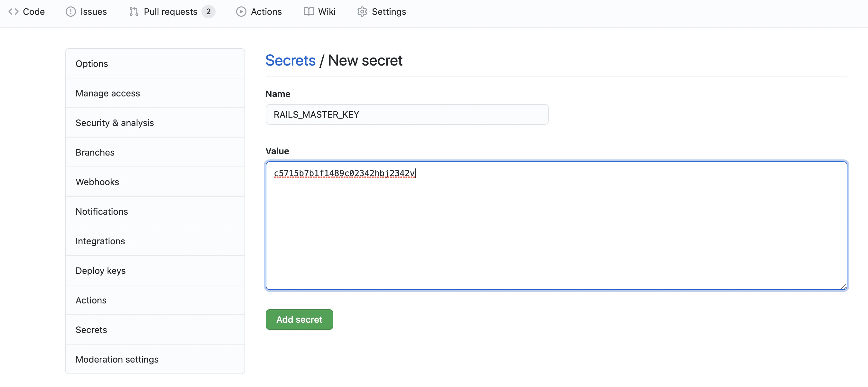Open the Settings tab
The width and height of the screenshot is (868, 387).
382,12
